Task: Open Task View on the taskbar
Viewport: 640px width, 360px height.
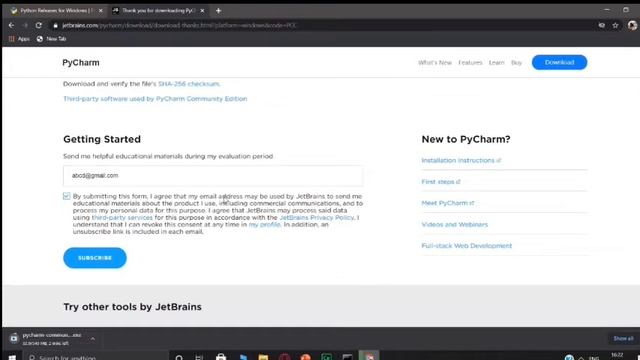Action: [199, 358]
